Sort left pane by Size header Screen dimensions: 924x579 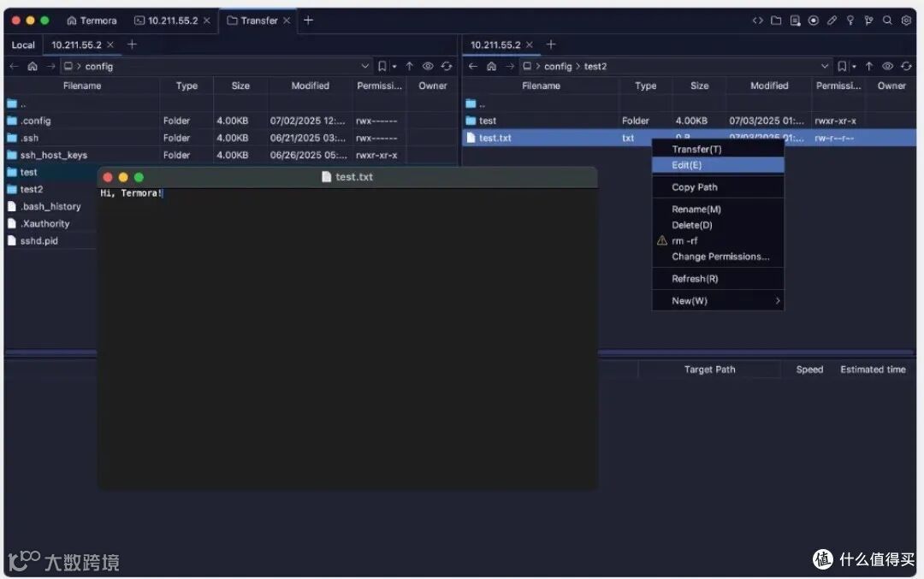(x=240, y=86)
